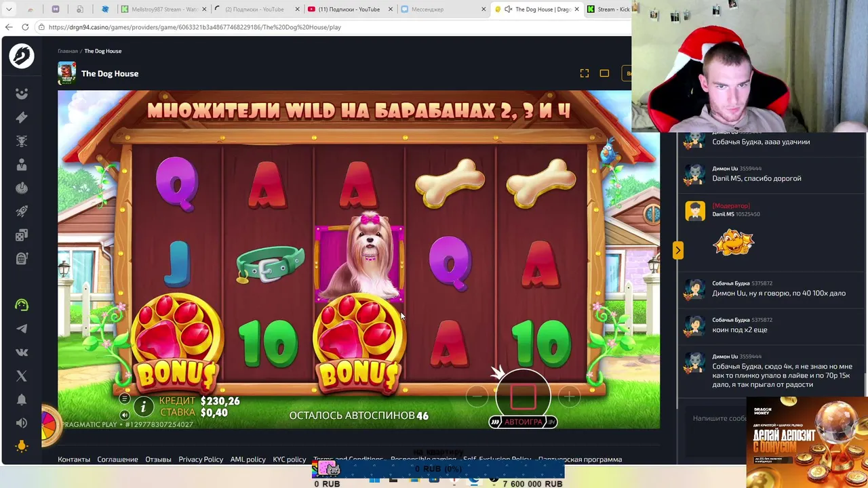Expand the chat panel orange arrow
Viewport: 868px width, 488px height.
[x=677, y=250]
